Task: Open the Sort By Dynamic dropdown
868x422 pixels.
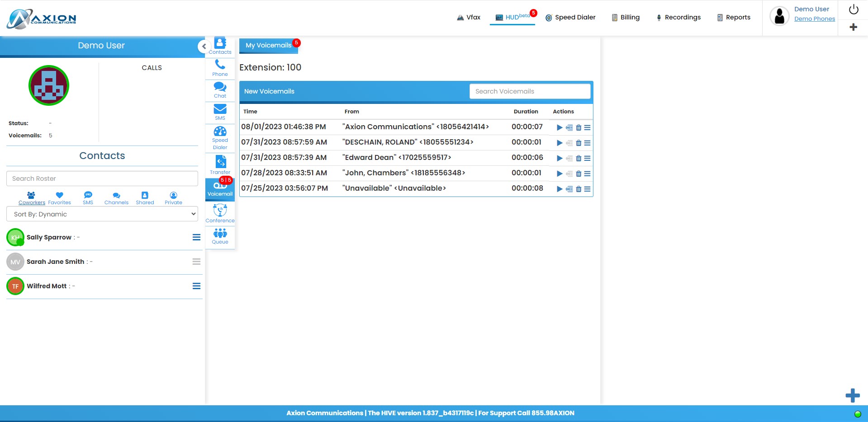Action: coord(102,214)
